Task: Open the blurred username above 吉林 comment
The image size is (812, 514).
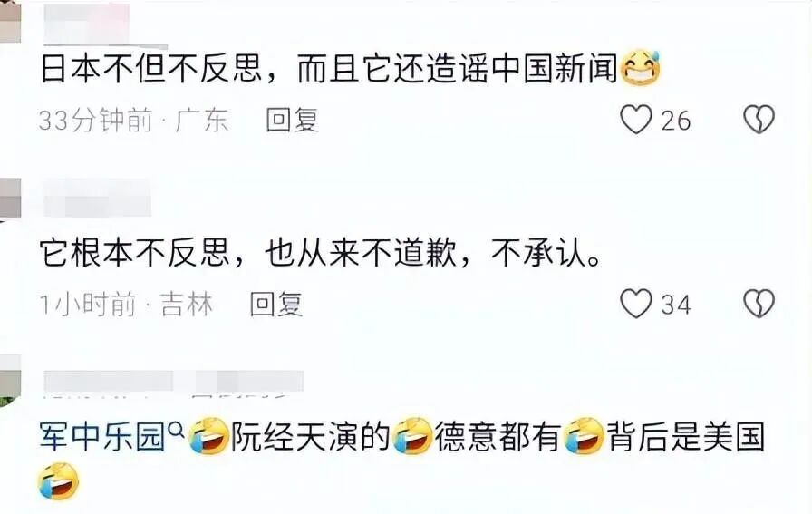Action: tap(97, 198)
